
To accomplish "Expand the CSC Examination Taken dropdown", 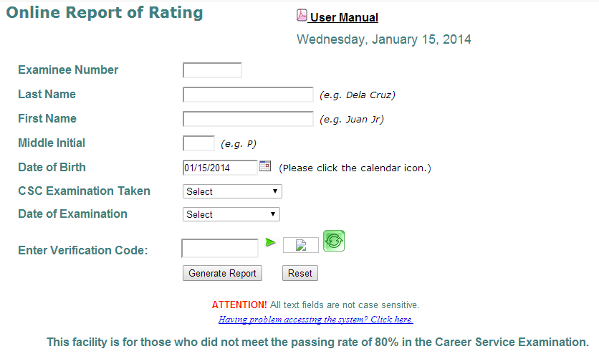I will (x=232, y=191).
